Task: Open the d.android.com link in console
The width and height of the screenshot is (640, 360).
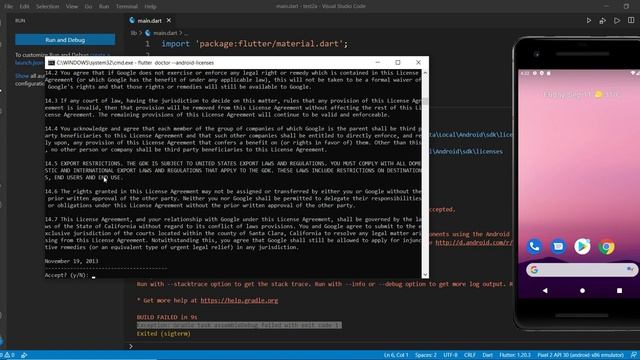Action: pos(473,242)
